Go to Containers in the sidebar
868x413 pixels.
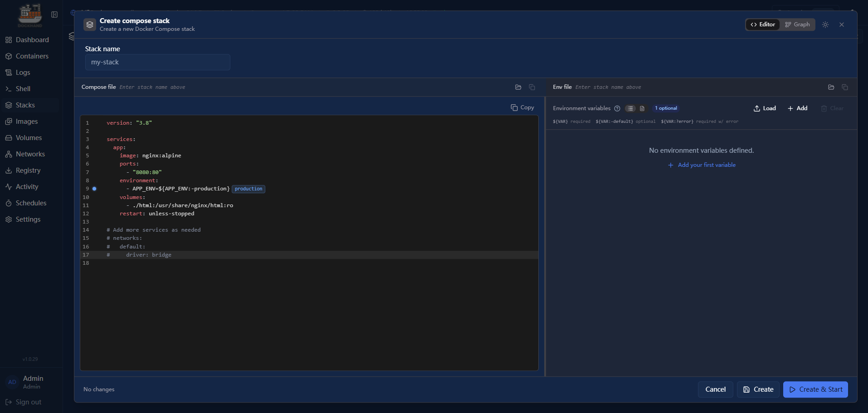pos(30,56)
